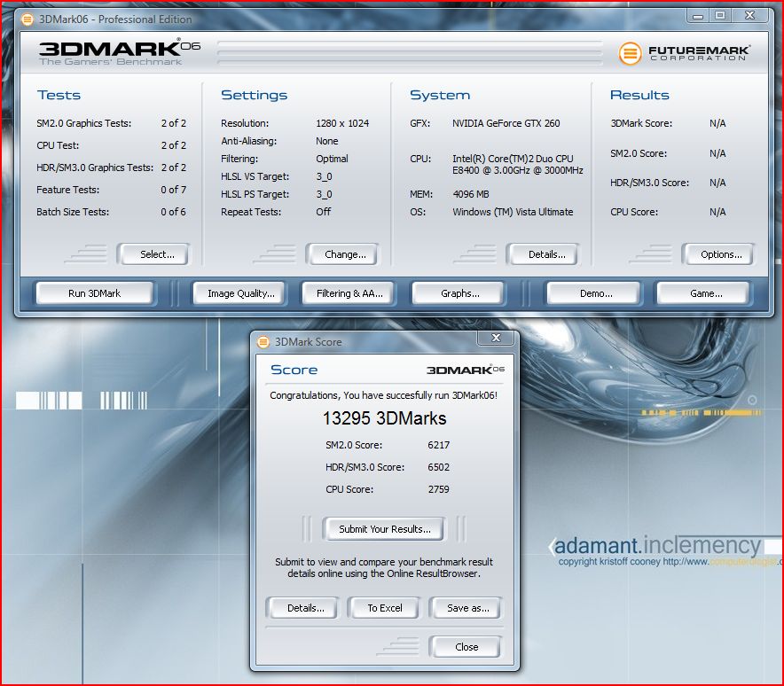This screenshot has height=686, width=784.
Task: Click the Close button in Score dialog
Action: coord(466,647)
